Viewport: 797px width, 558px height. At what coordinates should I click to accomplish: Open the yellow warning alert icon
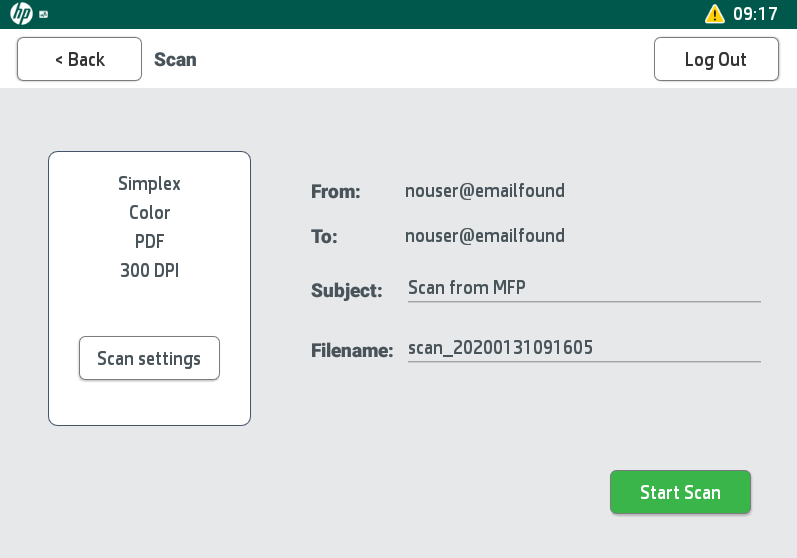[x=714, y=14]
